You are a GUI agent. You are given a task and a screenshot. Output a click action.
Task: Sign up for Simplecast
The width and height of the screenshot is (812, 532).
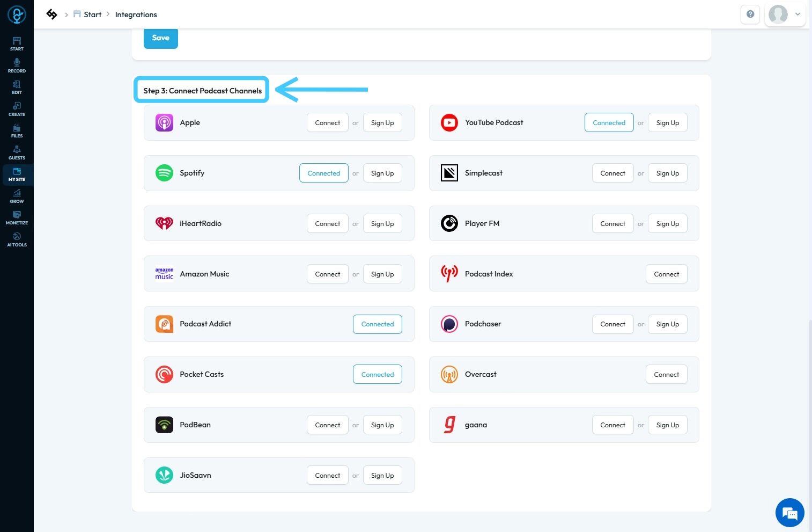668,173
